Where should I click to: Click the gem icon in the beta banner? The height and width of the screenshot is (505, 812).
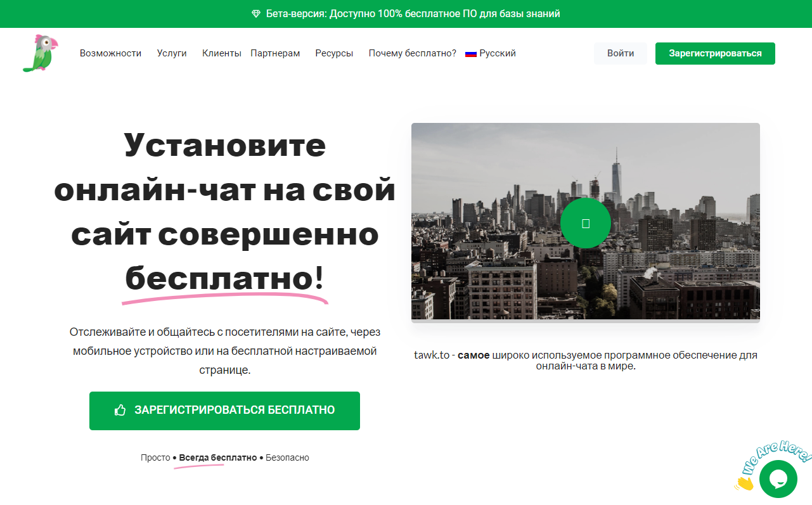[x=257, y=13]
